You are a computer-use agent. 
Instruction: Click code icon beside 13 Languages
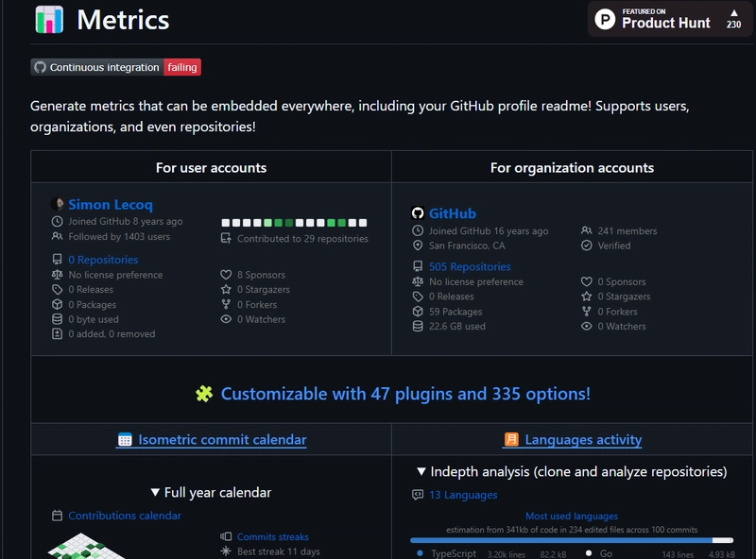[x=418, y=495]
